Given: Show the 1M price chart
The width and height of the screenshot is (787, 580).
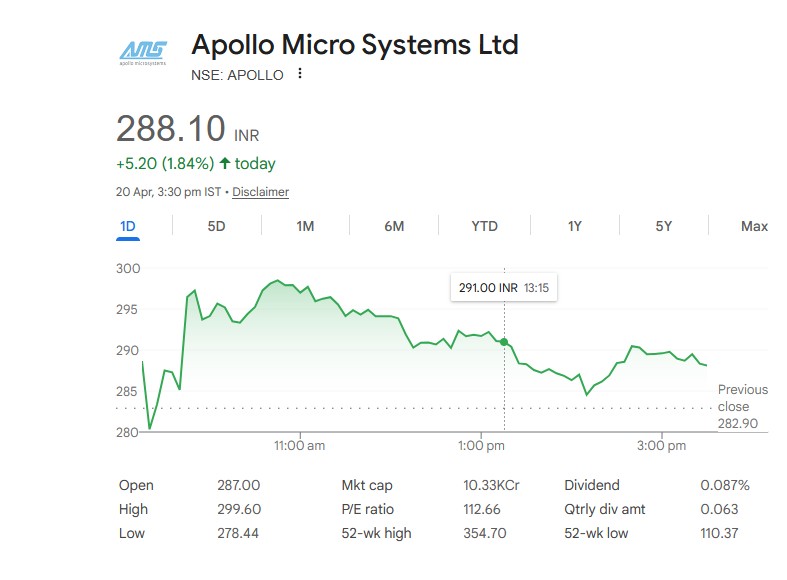Looking at the screenshot, I should pos(305,226).
